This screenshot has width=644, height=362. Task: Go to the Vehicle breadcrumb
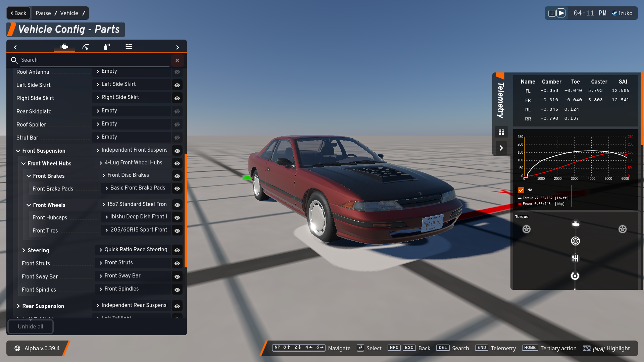click(69, 13)
